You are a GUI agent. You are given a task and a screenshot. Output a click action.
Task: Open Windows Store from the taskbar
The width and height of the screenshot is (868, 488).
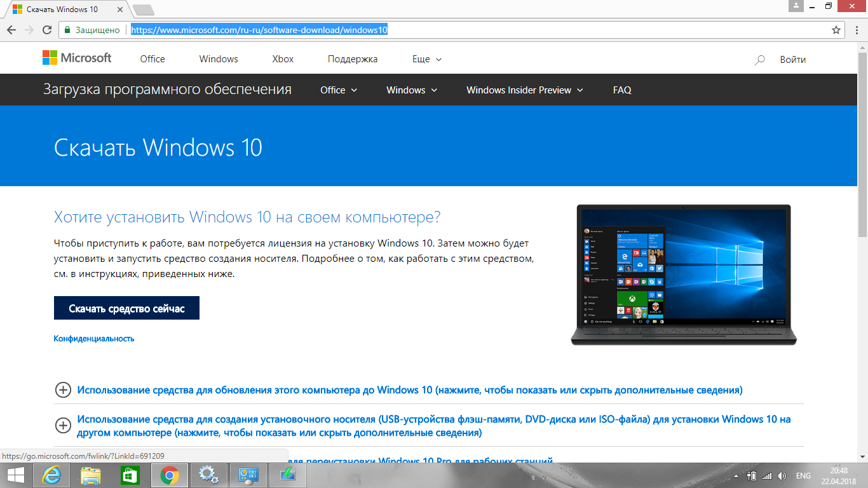[130, 475]
